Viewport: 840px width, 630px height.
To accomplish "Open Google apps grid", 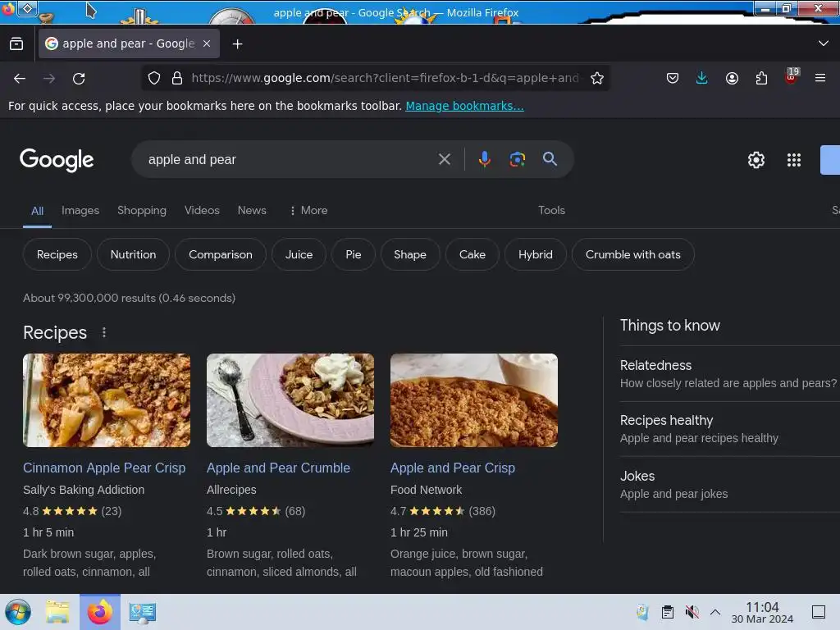I will [793, 160].
